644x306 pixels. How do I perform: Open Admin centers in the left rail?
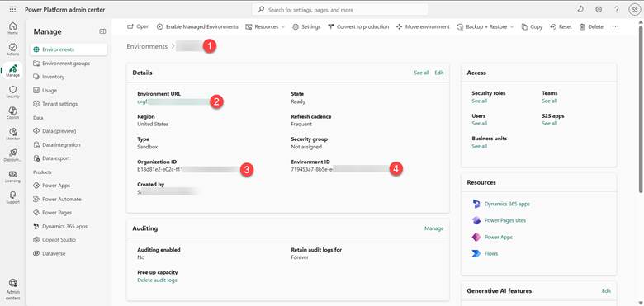point(12,290)
